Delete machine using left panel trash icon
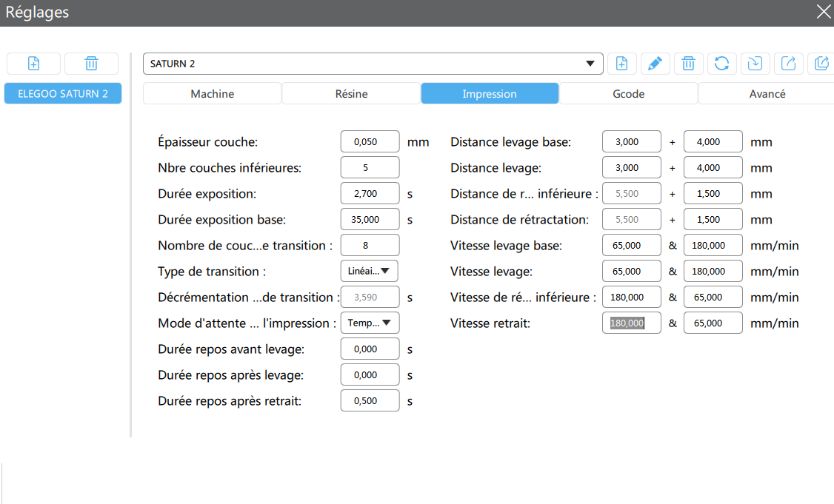This screenshot has width=834, height=504. click(x=91, y=64)
